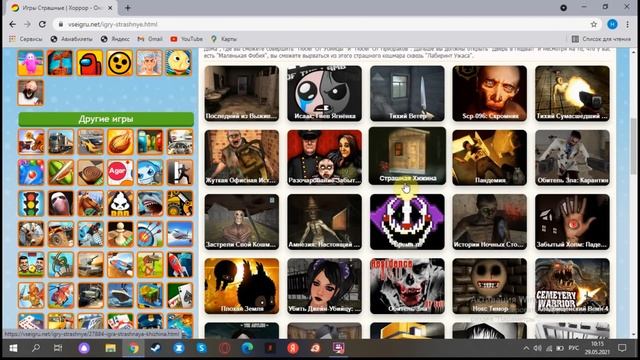
Task: Reload the page with the refresh icon
Action: [x=42, y=24]
